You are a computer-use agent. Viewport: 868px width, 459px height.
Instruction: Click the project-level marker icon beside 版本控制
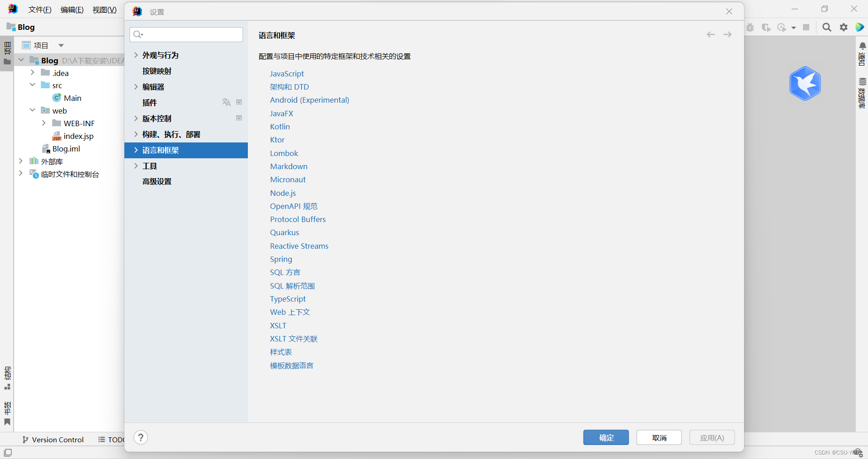click(239, 118)
